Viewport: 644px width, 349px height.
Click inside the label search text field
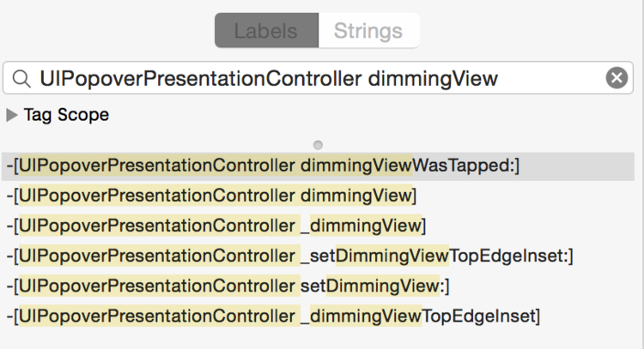[x=318, y=78]
